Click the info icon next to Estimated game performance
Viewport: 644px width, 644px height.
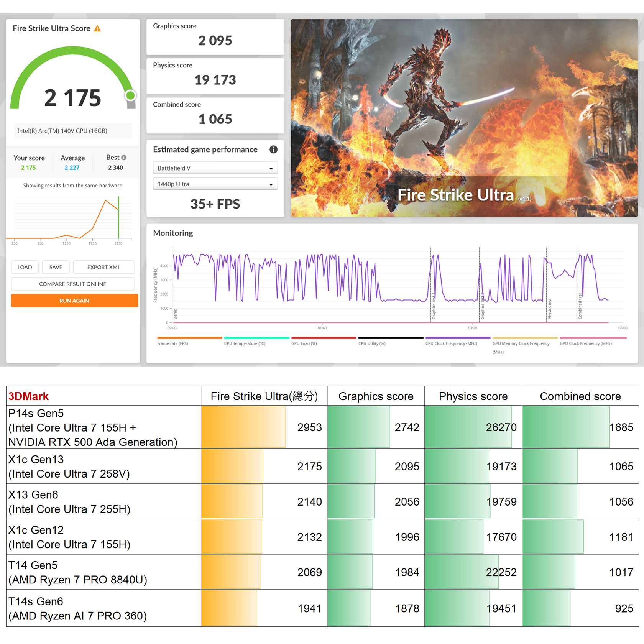tap(273, 149)
